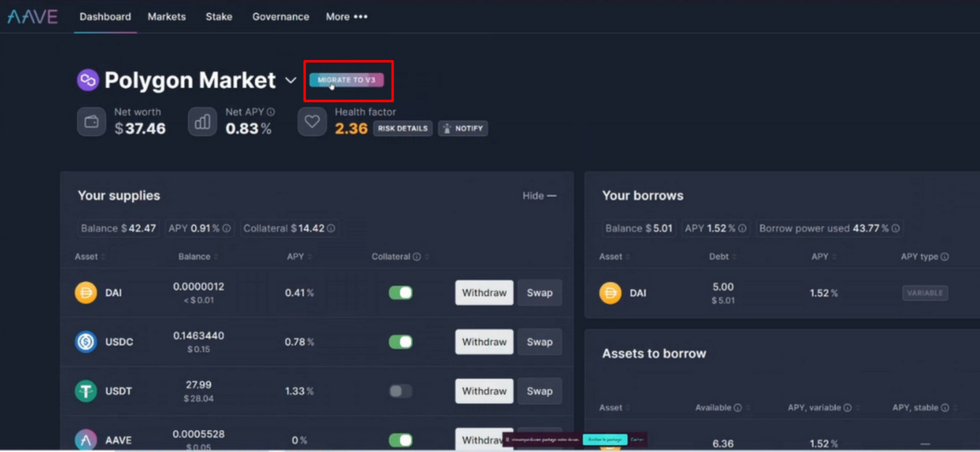Hide the Your supplies panel
Screen dimensions: 980x452
click(539, 196)
